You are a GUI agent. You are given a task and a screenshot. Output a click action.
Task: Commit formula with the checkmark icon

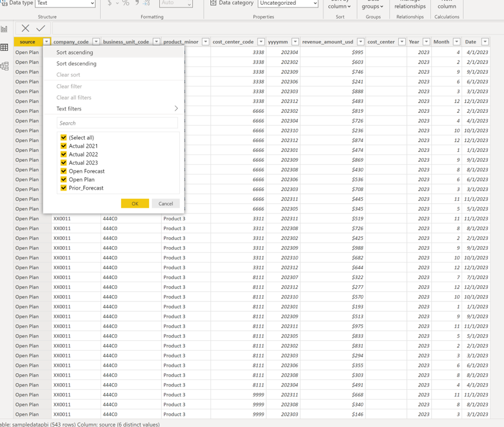[x=40, y=28]
